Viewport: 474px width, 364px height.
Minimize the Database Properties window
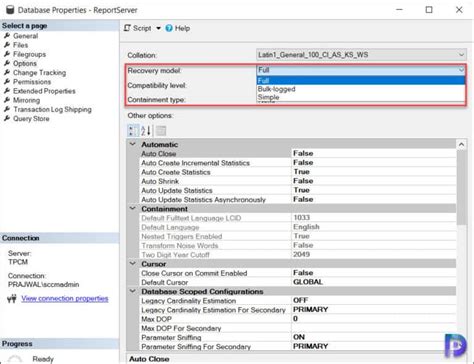pyautogui.click(x=399, y=10)
